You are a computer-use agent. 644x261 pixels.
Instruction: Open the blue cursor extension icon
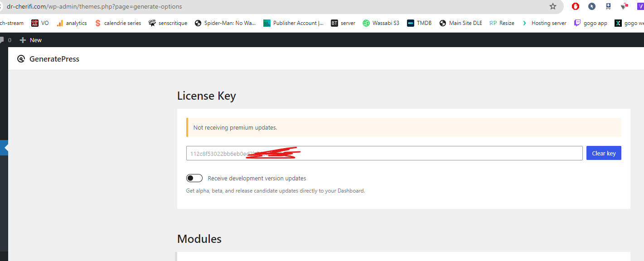592,6
